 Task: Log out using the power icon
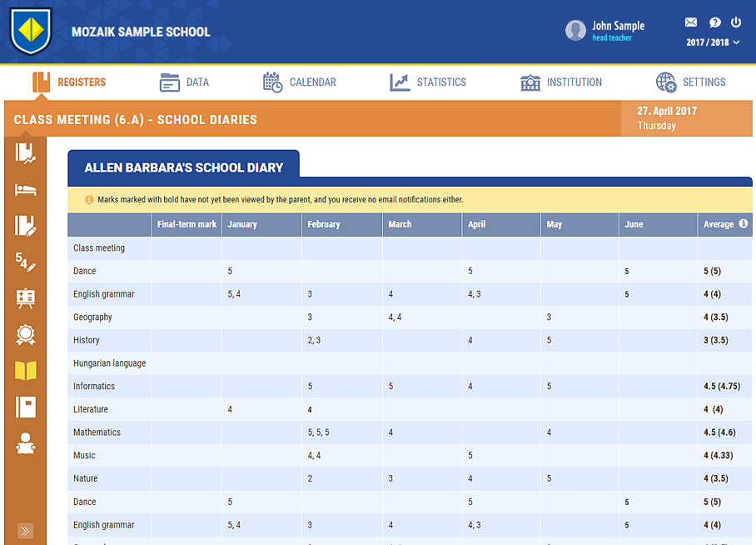(736, 22)
